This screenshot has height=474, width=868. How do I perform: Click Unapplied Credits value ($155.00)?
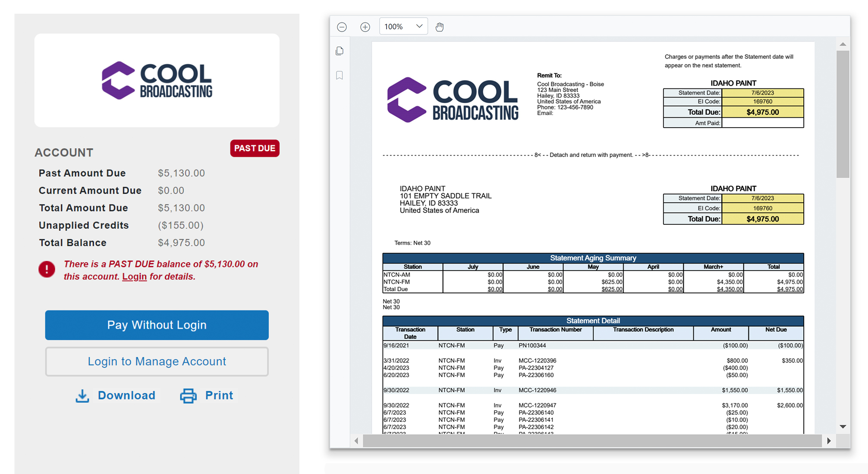[181, 225]
